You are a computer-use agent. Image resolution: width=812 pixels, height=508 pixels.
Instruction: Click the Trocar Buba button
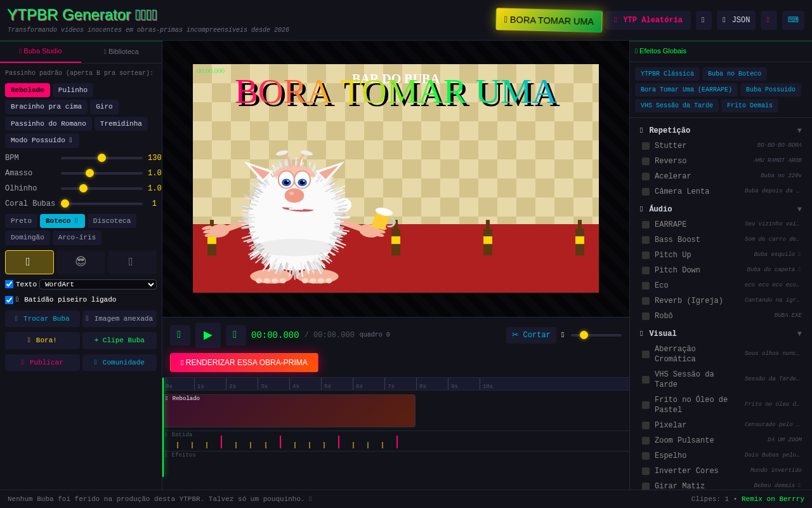43,319
